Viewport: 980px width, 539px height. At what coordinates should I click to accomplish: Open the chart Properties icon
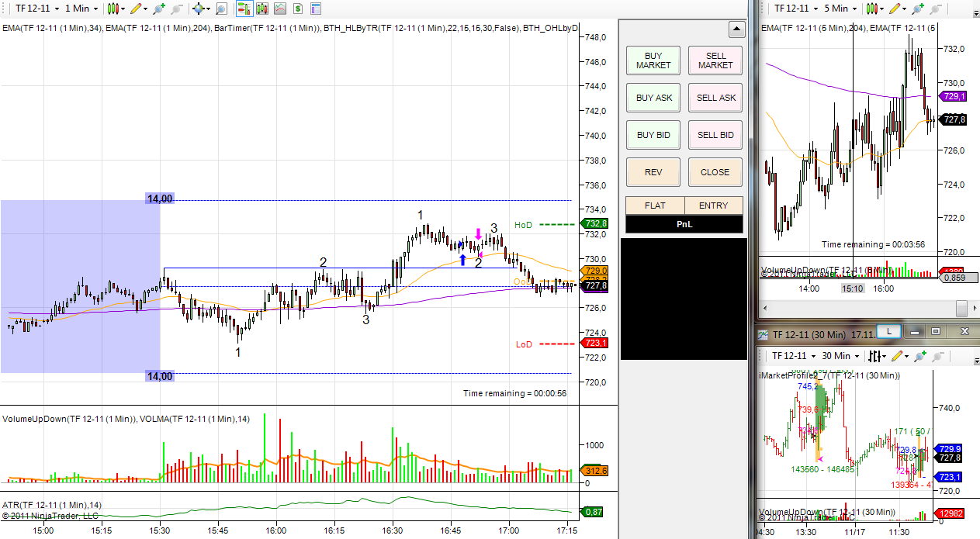[316, 9]
